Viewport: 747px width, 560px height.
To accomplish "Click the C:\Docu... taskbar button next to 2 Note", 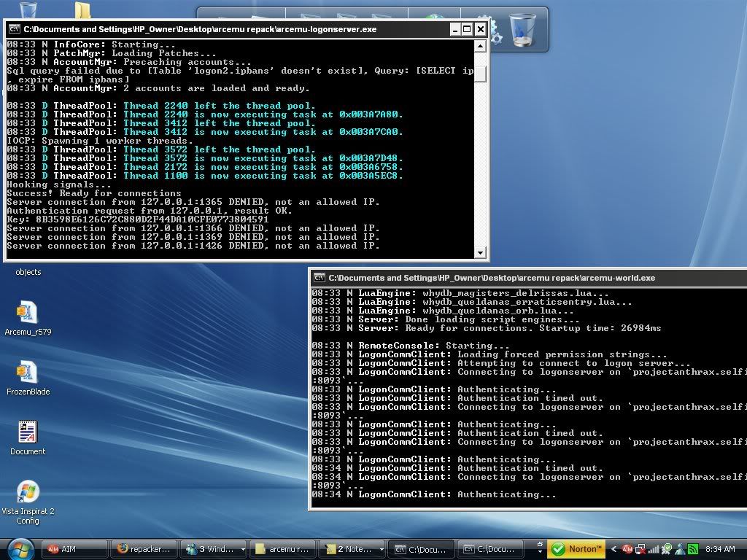I will click(x=421, y=549).
